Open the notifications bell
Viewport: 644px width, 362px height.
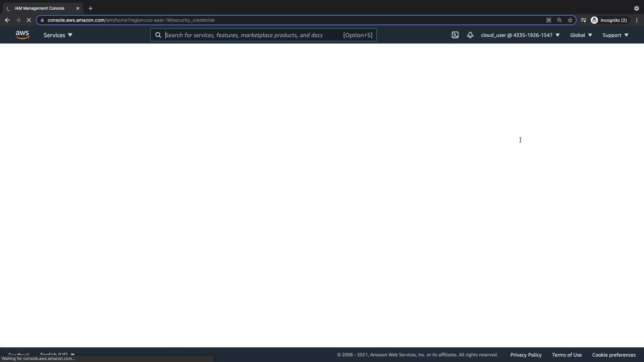pos(470,35)
